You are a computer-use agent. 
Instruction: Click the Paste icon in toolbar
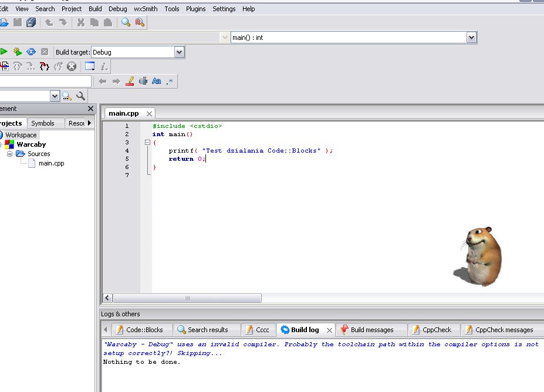[108, 22]
